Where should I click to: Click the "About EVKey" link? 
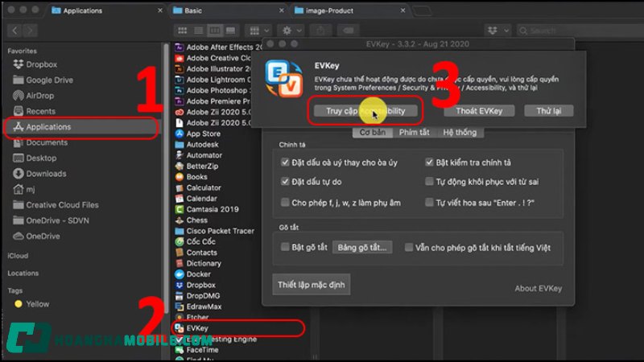coord(539,288)
